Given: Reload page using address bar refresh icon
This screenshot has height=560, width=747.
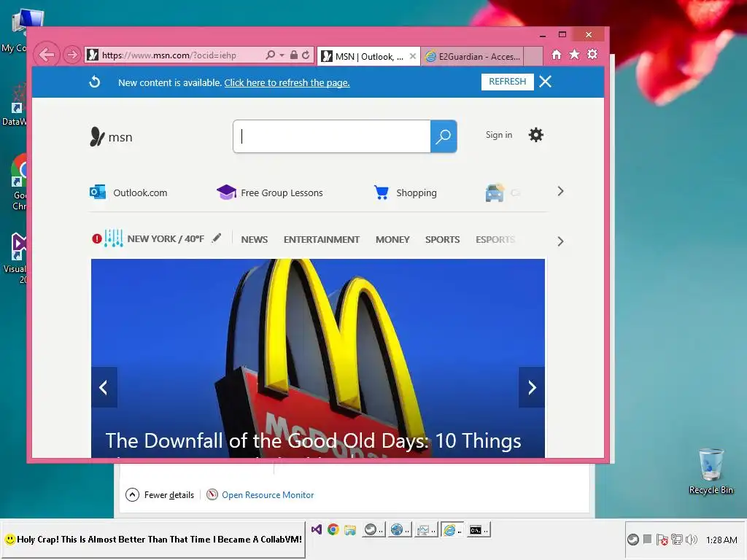Looking at the screenshot, I should (306, 55).
